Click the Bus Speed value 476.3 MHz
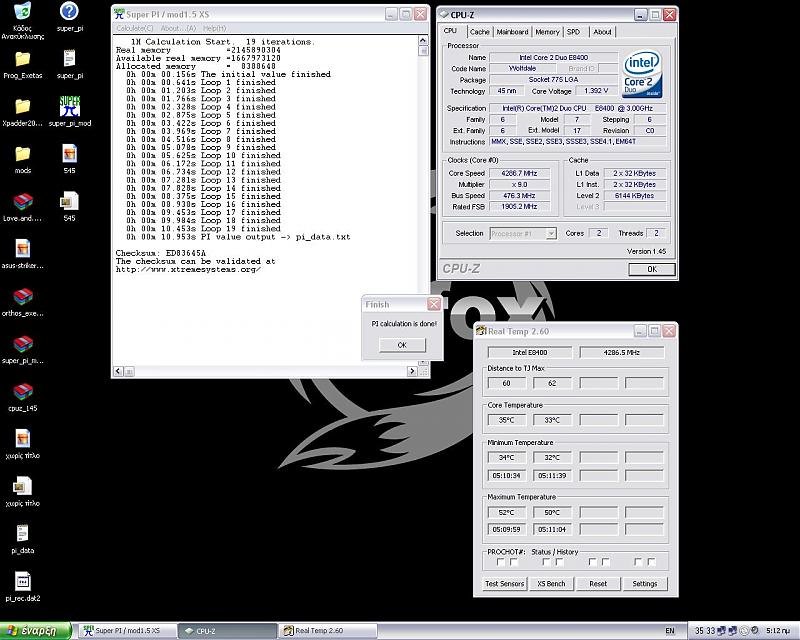 click(519, 195)
